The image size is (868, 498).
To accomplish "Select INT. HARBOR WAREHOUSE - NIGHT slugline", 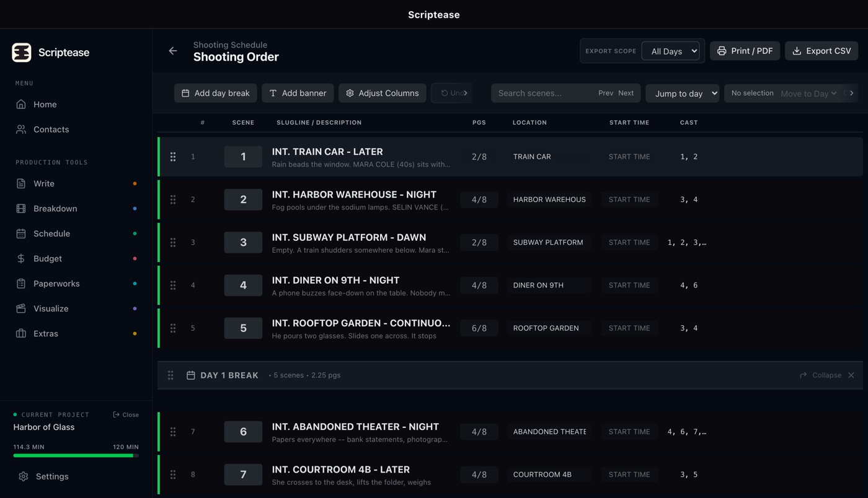I will (x=354, y=194).
